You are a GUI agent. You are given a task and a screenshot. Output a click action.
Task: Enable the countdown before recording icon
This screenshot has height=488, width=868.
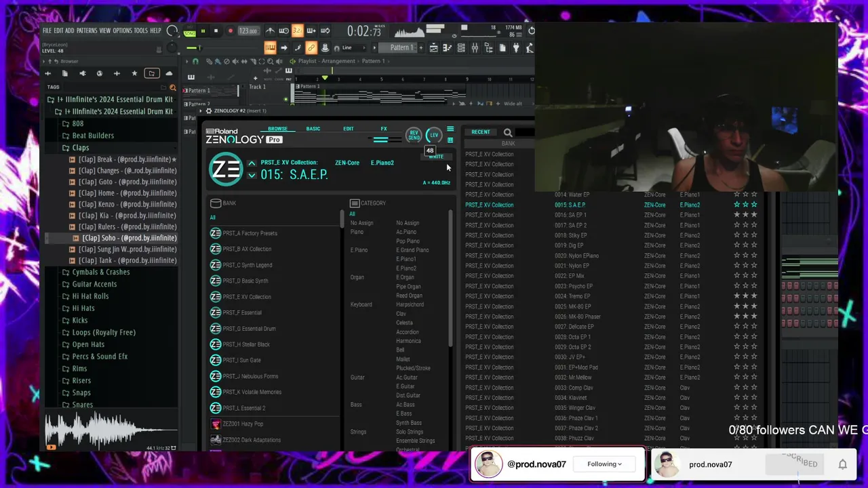[298, 30]
